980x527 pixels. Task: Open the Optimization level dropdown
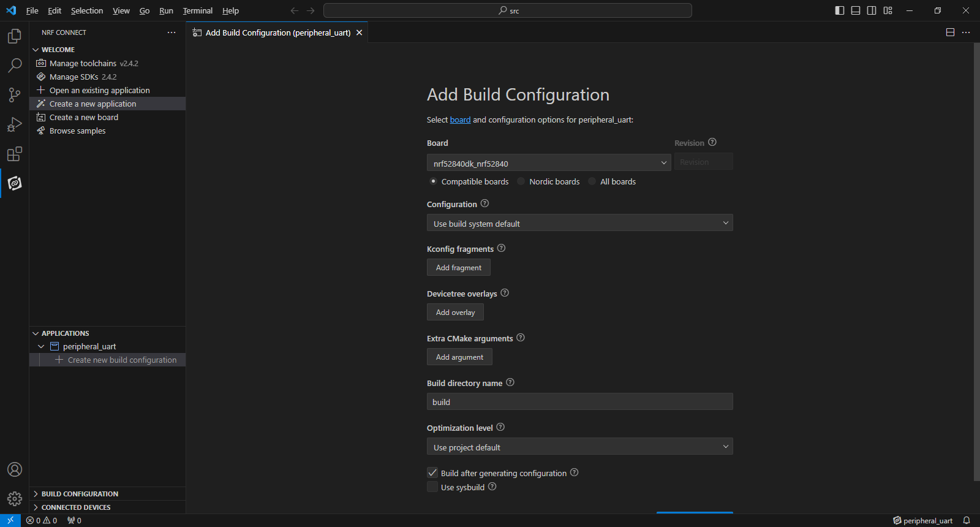click(579, 447)
